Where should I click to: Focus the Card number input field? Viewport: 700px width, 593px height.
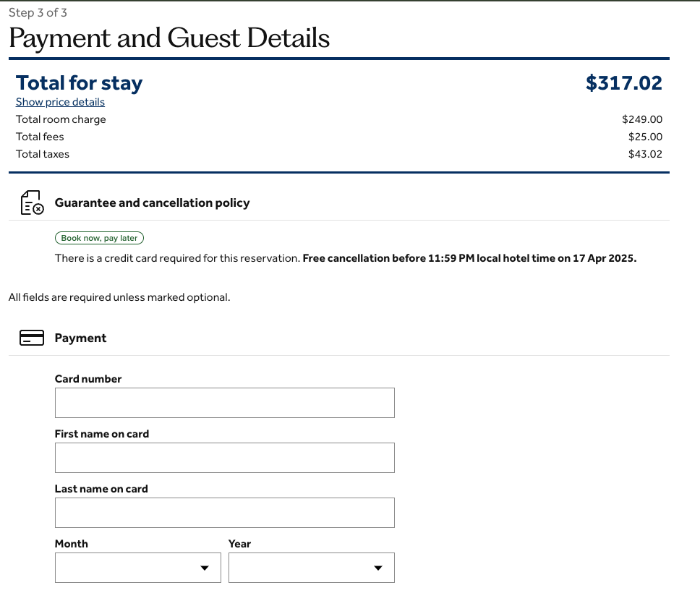point(224,403)
